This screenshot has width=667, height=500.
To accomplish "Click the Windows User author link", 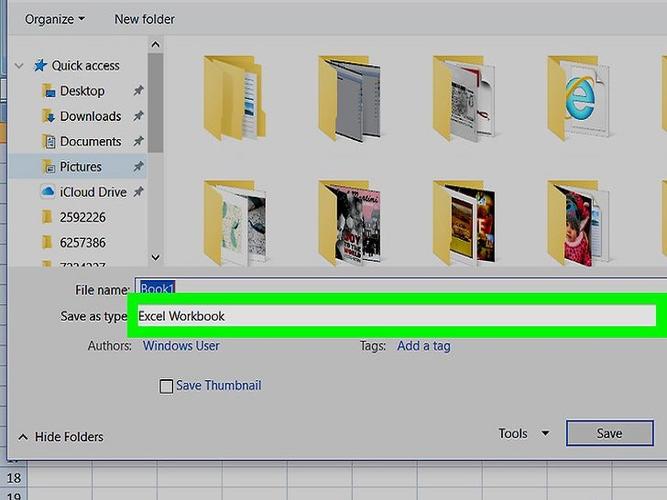I will point(181,346).
